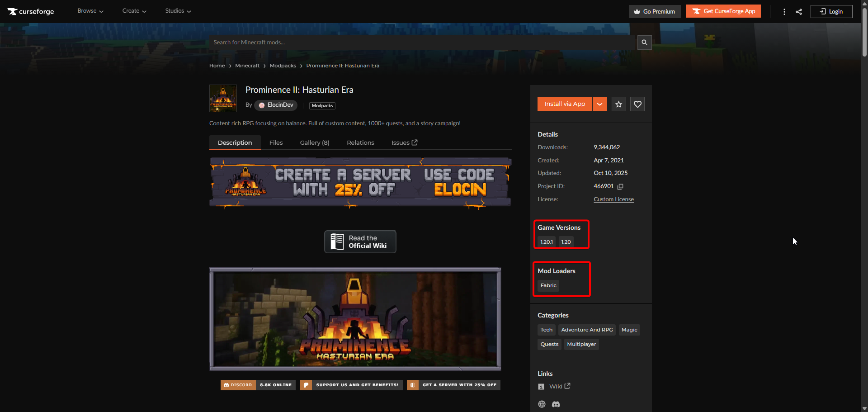
Task: Open the website globe icon under Links
Action: pyautogui.click(x=542, y=404)
